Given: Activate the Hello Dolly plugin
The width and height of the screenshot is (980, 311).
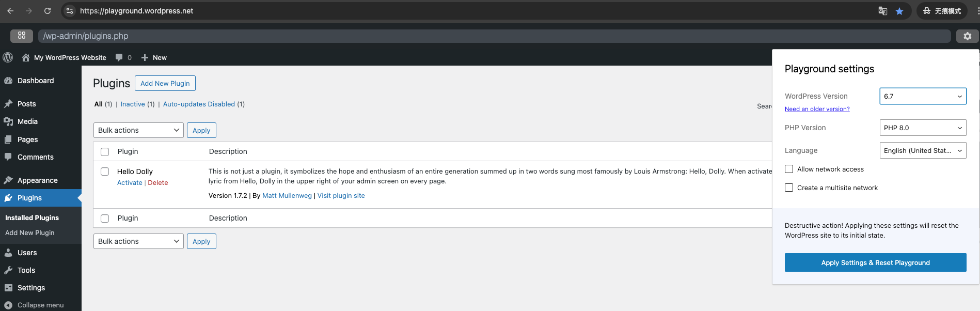Looking at the screenshot, I should [x=130, y=183].
